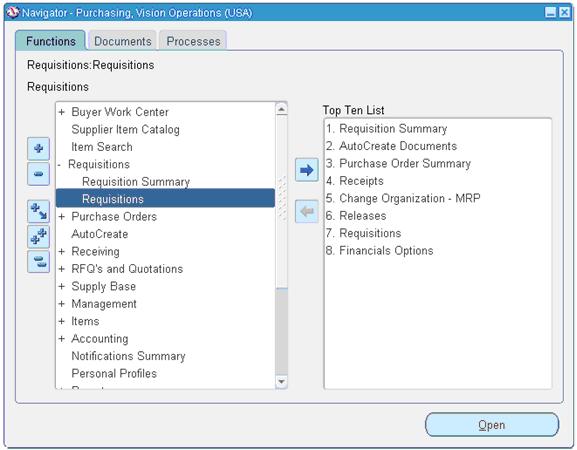Click the Expand (plus) icon button

point(38,148)
